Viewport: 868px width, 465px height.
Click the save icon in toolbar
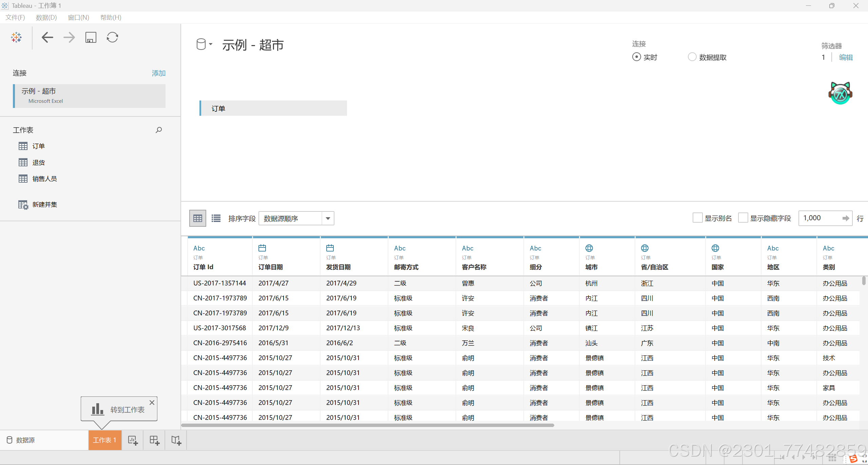tap(91, 37)
